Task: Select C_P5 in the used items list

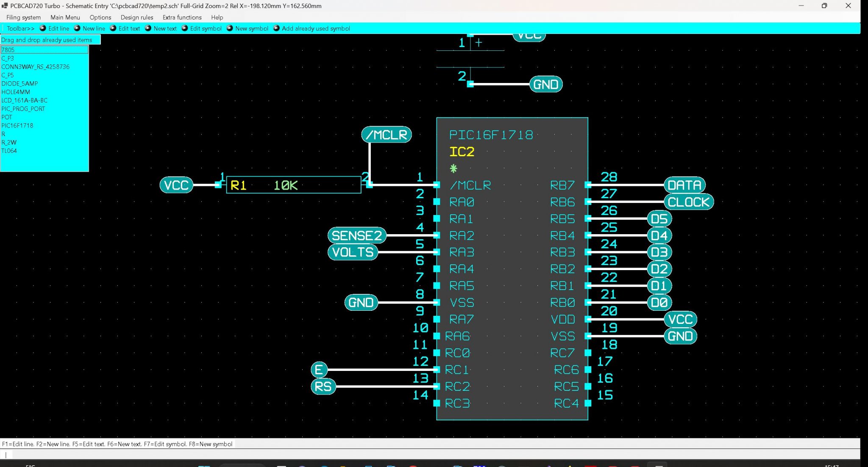Action: (x=45, y=75)
